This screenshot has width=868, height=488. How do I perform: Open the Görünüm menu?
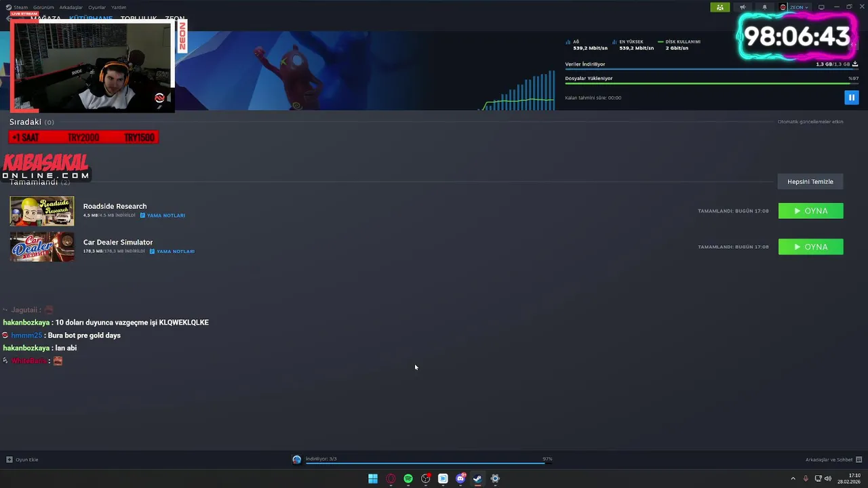click(43, 7)
